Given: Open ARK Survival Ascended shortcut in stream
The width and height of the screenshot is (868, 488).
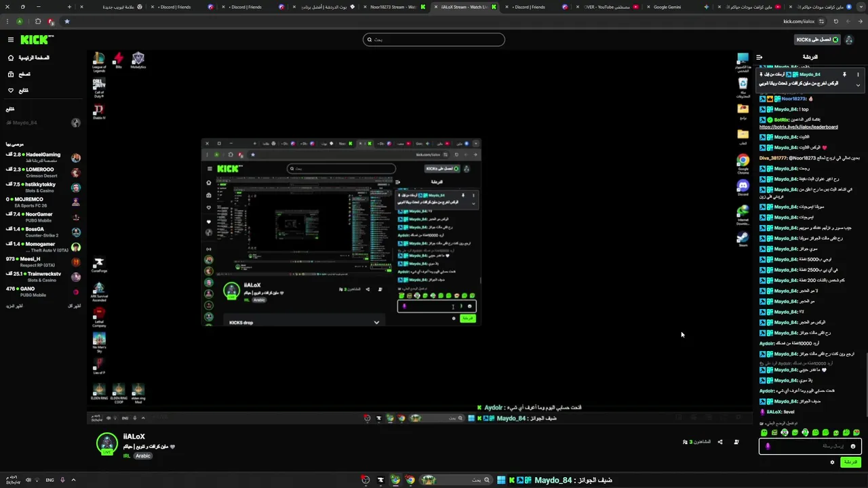Looking at the screenshot, I should (99, 292).
